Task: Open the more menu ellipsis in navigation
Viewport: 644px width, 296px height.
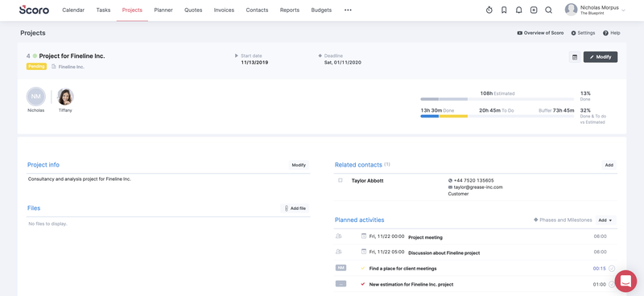Action: 348,10
